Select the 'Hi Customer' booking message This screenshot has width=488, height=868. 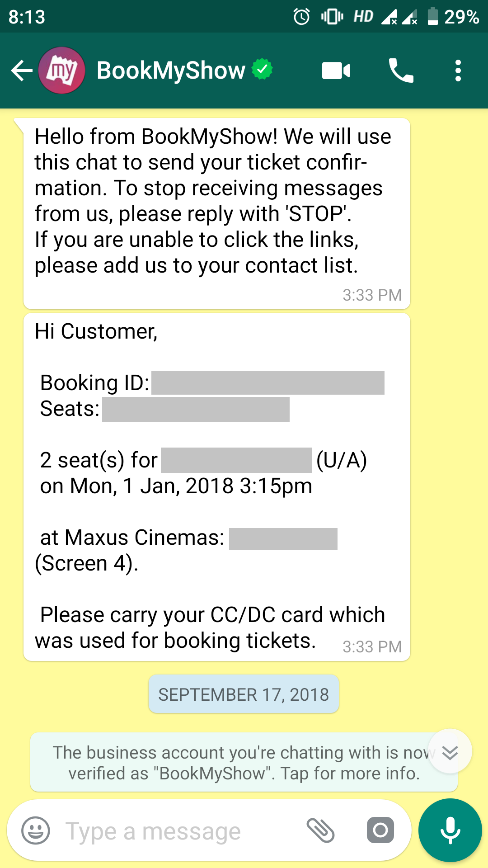tap(217, 487)
